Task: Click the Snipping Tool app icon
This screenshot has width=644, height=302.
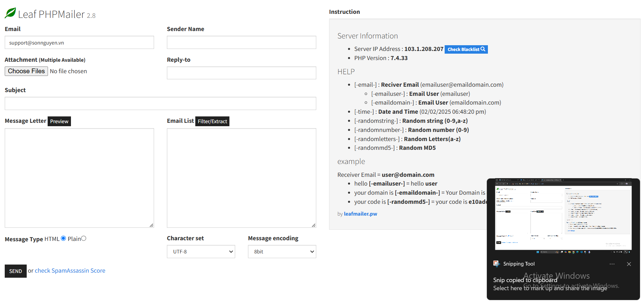Action: 496,264
